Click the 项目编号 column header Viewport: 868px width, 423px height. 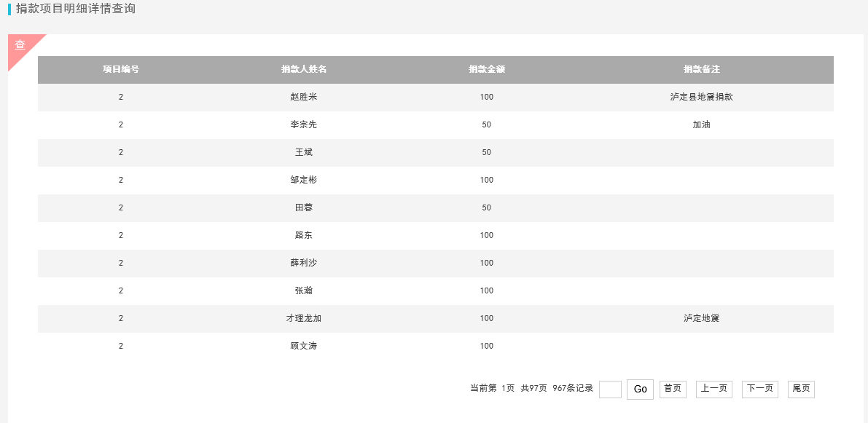pos(121,70)
